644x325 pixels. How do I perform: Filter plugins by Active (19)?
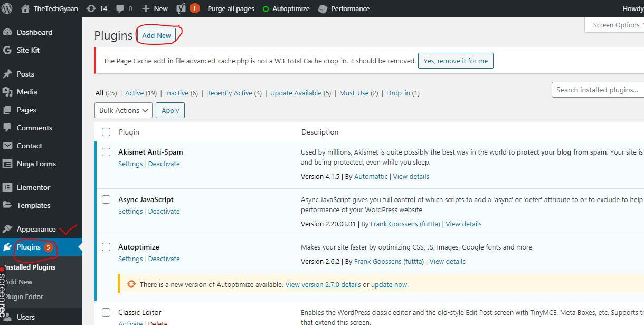141,93
